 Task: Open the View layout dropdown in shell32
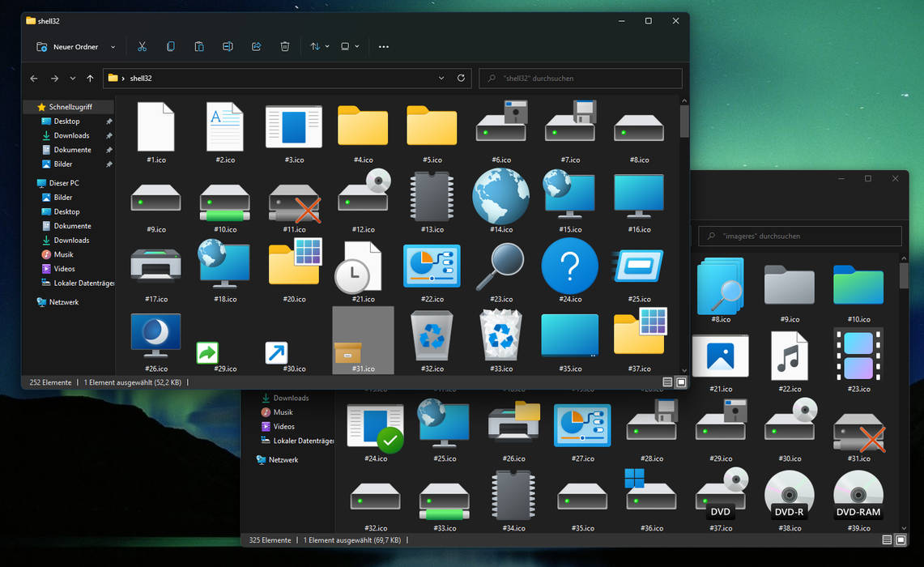pos(350,46)
